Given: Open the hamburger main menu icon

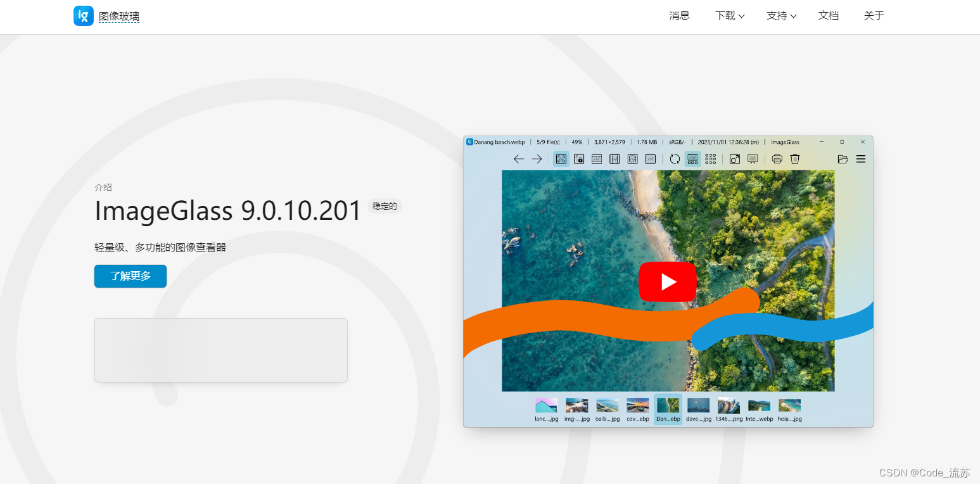Looking at the screenshot, I should coord(861,159).
